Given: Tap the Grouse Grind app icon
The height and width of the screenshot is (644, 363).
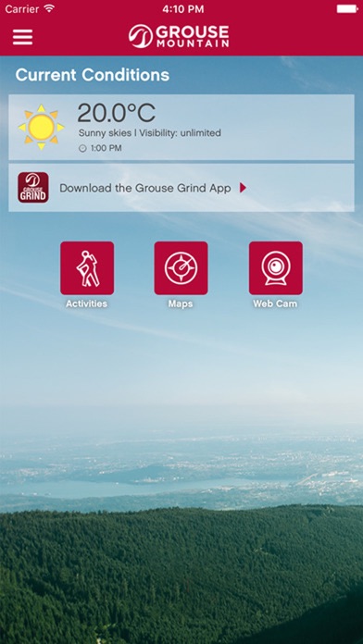Looking at the screenshot, I should (x=33, y=187).
